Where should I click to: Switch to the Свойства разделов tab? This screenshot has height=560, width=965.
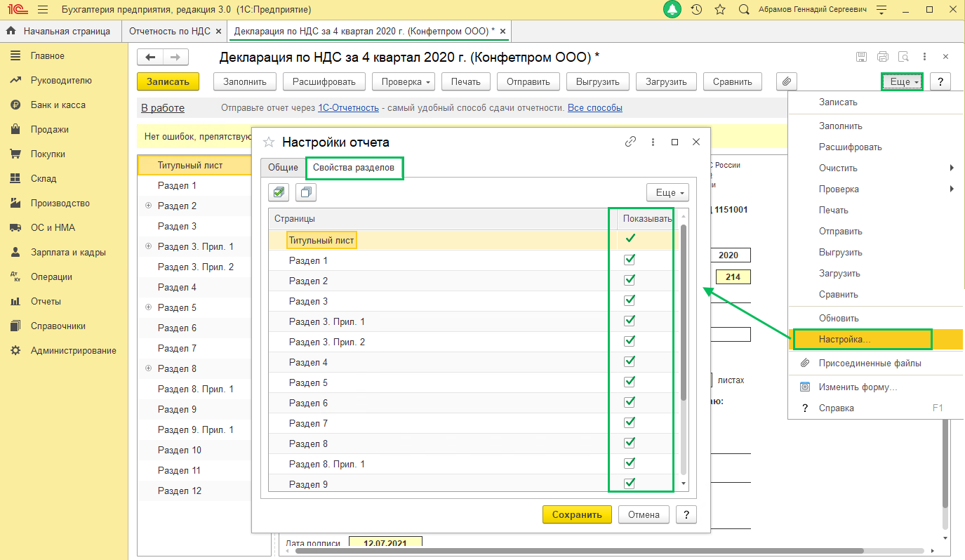(355, 168)
